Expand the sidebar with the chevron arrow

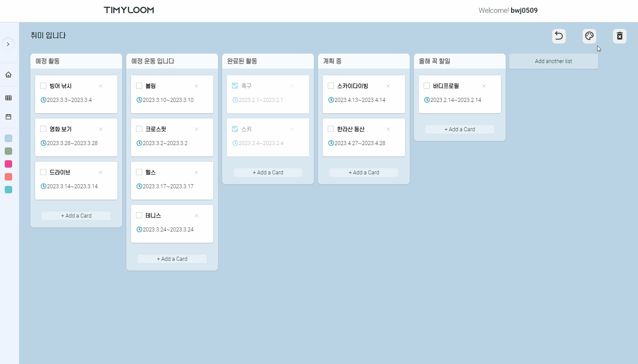[8, 44]
